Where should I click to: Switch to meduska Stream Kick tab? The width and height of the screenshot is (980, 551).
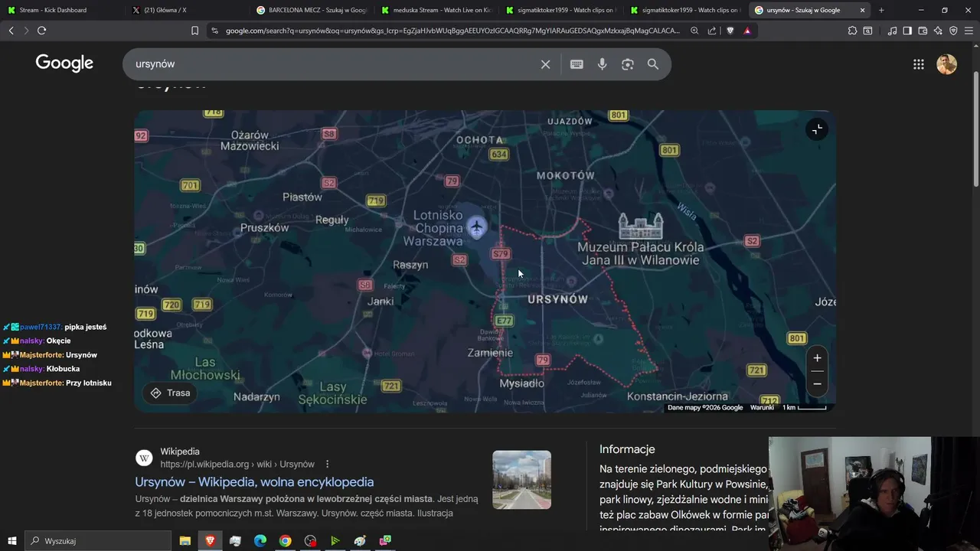pos(435,10)
